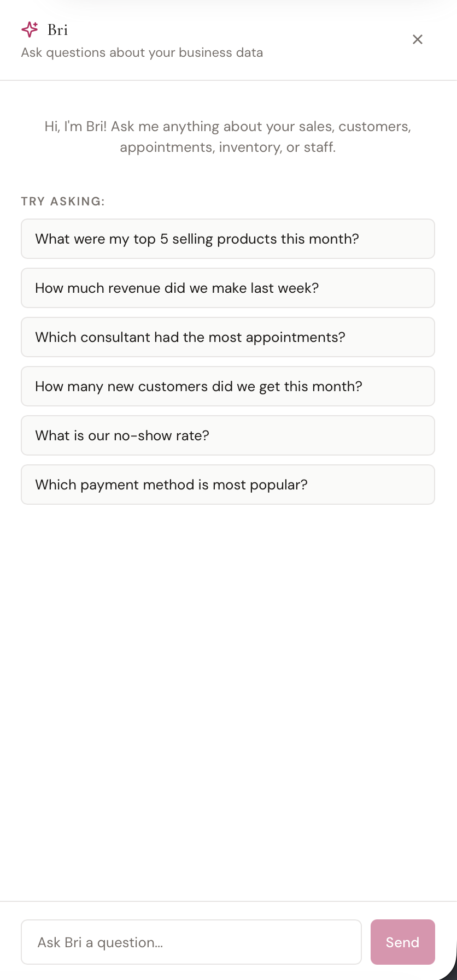Click the X icon at top right
Screen dimensions: 457x980
(417, 39)
